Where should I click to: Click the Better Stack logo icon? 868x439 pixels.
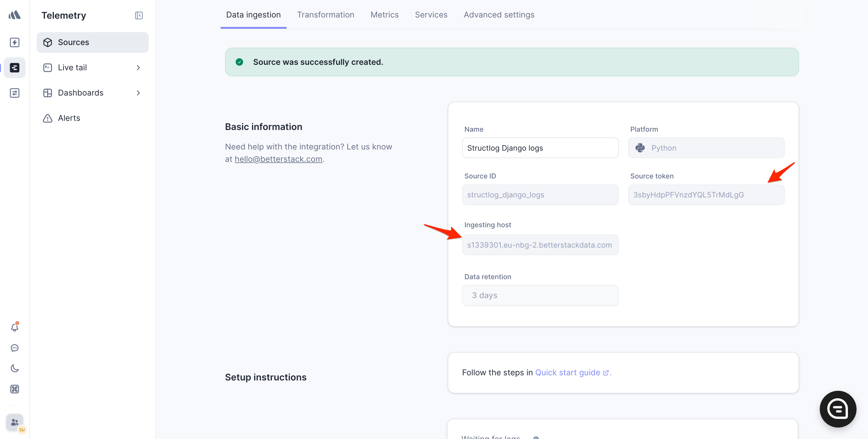pos(14,15)
